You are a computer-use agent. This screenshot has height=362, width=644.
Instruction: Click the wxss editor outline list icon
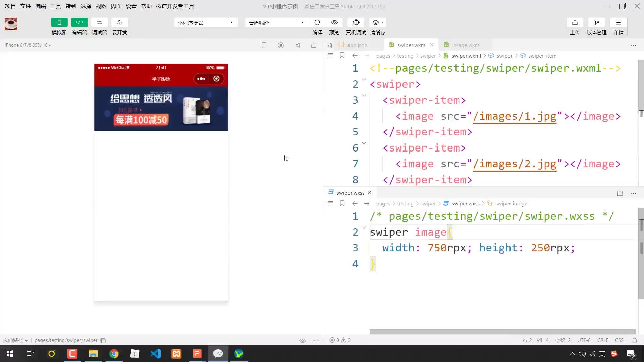[330, 203]
